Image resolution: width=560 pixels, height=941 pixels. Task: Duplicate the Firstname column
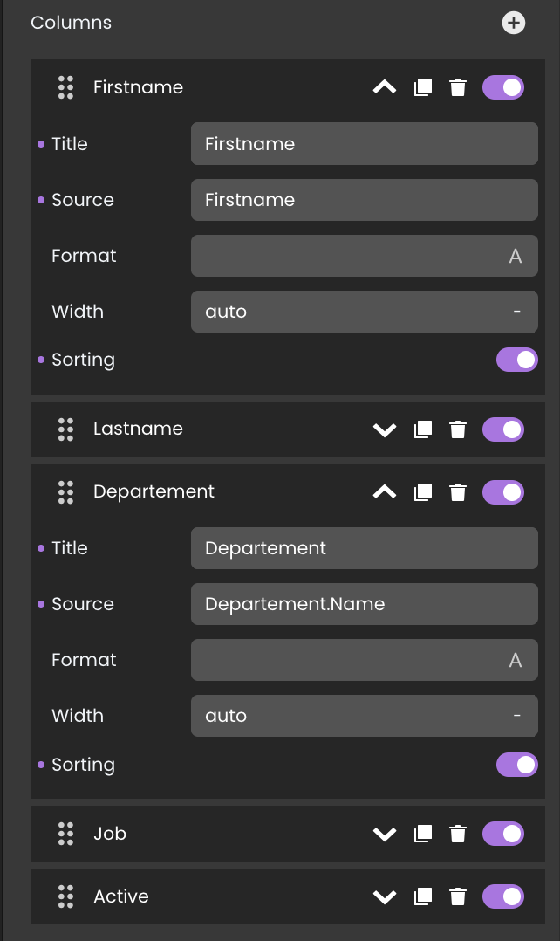tap(423, 87)
